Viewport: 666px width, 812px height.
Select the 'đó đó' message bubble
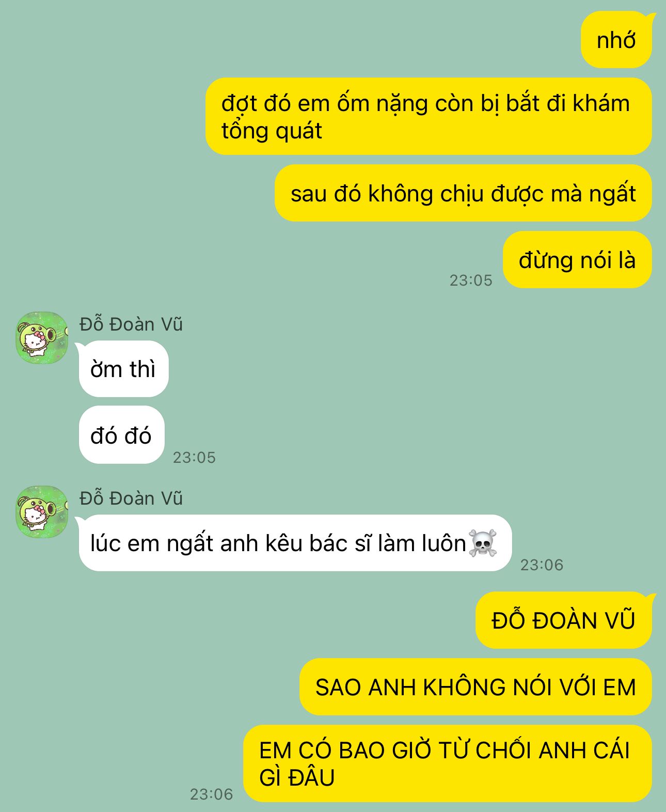tap(121, 435)
